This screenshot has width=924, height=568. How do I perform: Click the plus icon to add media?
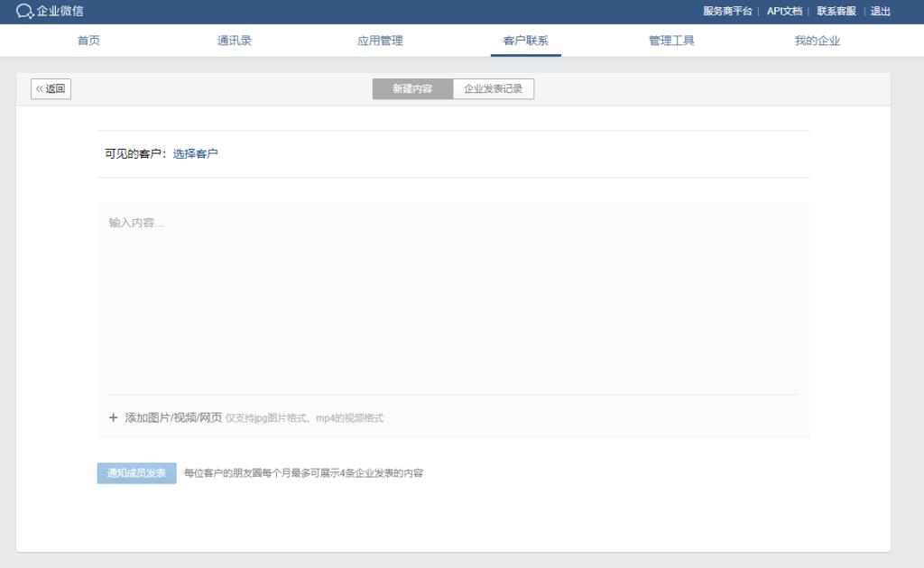(x=112, y=417)
